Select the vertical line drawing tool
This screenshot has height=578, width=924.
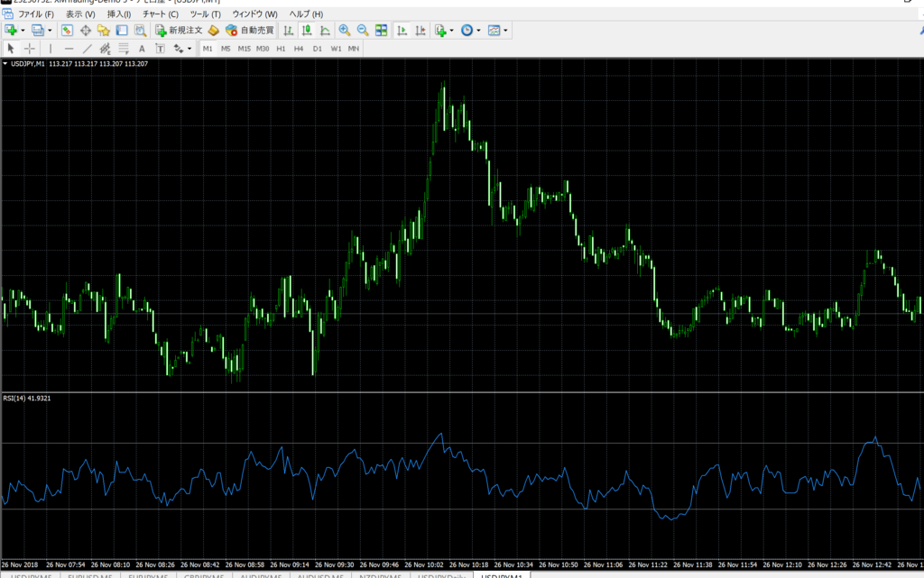[x=51, y=49]
